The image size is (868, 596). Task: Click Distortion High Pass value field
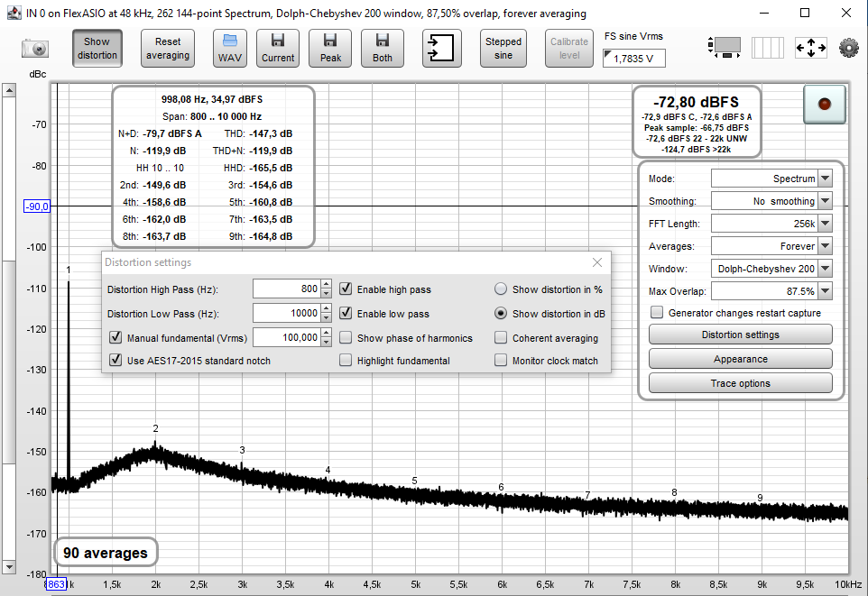(x=286, y=289)
